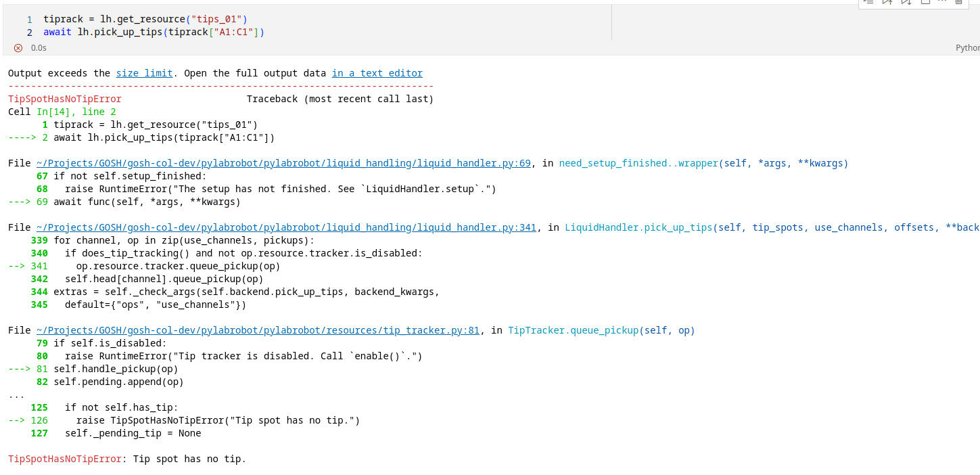Click traceback line 81 'self.handle_pickup(op)'

(x=116, y=369)
